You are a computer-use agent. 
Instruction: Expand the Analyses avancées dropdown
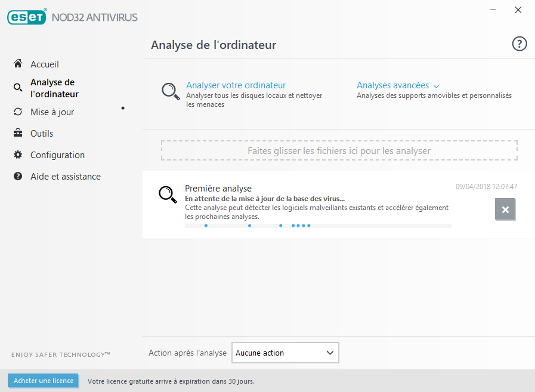[398, 85]
